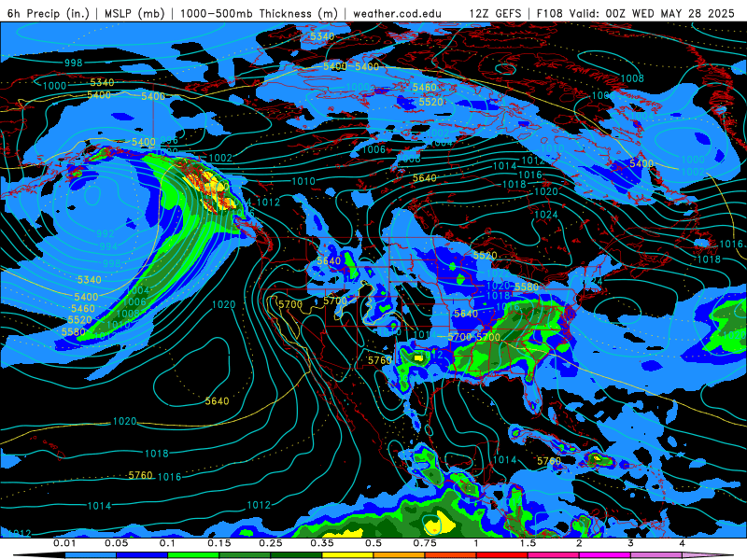Click the 994 pressure contour label
The height and width of the screenshot is (560, 747).
[x=108, y=246]
